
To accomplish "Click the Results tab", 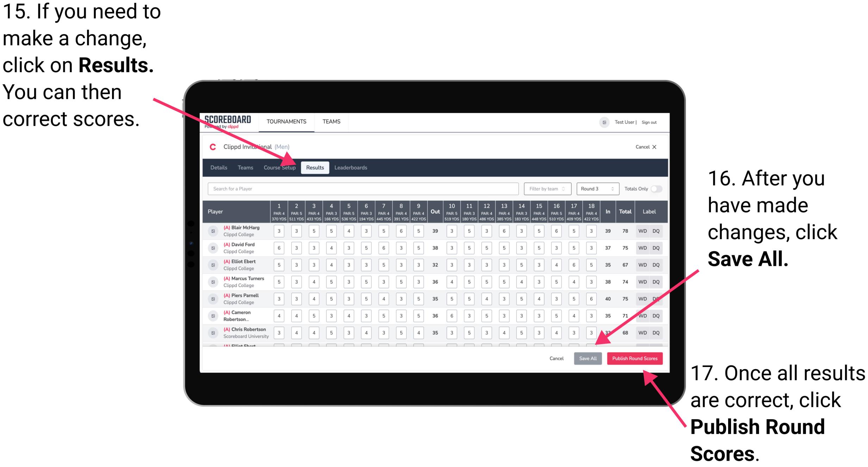I will tap(316, 167).
